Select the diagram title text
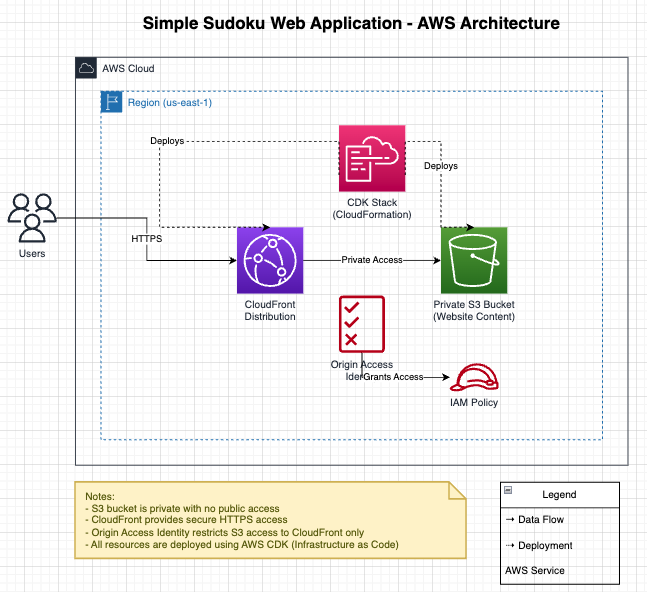Viewport: 647px width, 592px height. click(x=351, y=23)
